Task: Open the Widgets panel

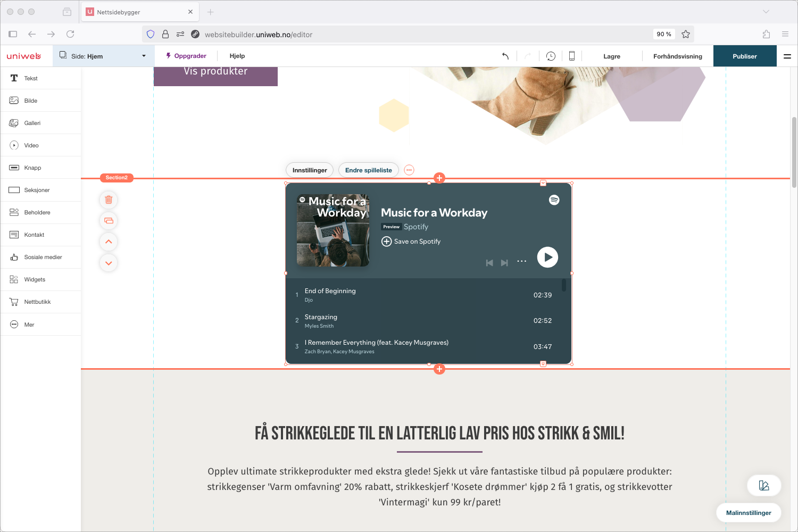Action: pyautogui.click(x=40, y=279)
